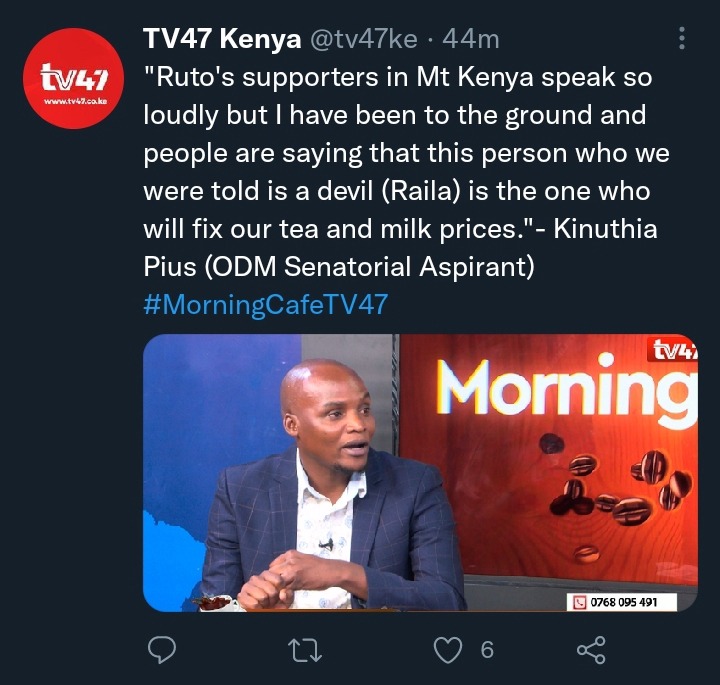Click the red phone icon beside the number
The image size is (720, 685).
(580, 602)
